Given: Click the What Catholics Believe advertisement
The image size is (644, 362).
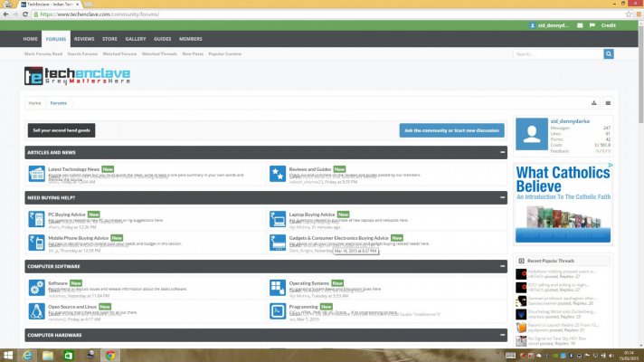Looking at the screenshot, I should coord(563,205).
